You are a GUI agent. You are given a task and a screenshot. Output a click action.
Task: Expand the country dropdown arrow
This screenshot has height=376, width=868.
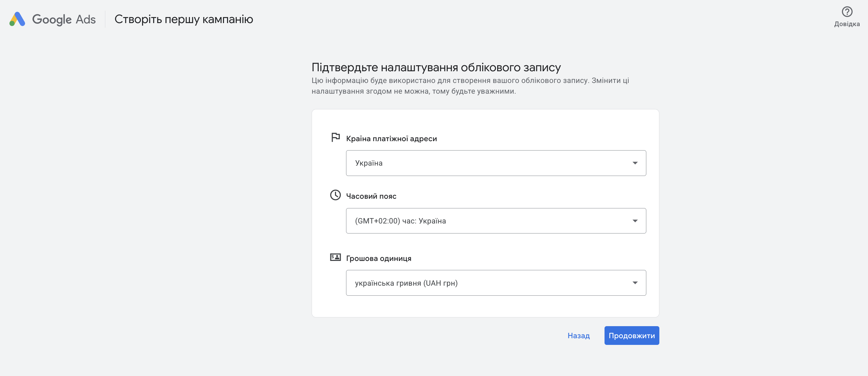point(635,163)
